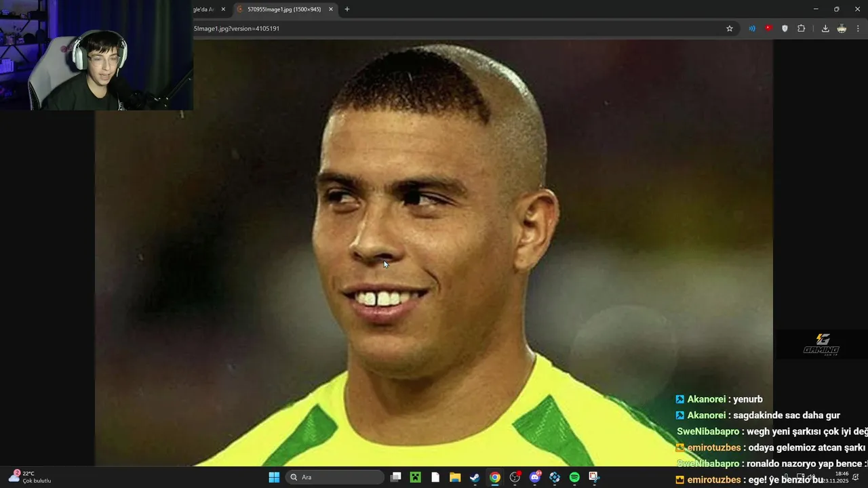
Task: Click the shield extension icon in toolbar
Action: [785, 28]
